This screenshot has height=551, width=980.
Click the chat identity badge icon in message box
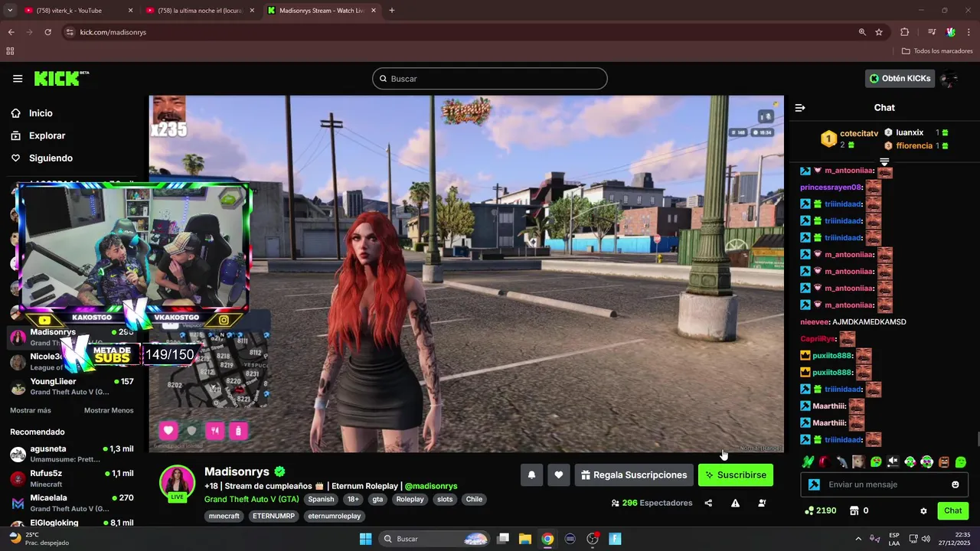[814, 484]
